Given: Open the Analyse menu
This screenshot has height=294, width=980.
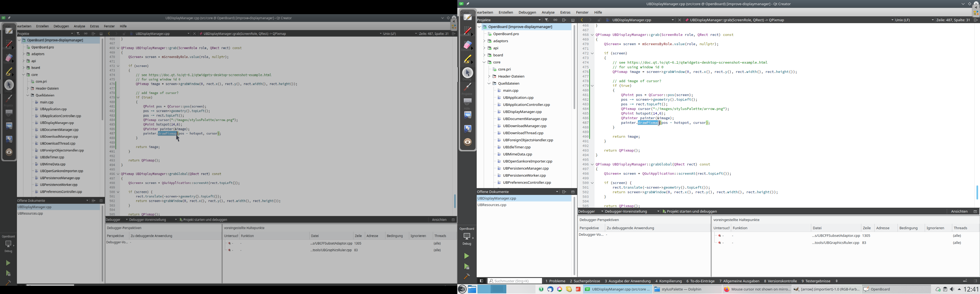Looking at the screenshot, I should tap(548, 12).
